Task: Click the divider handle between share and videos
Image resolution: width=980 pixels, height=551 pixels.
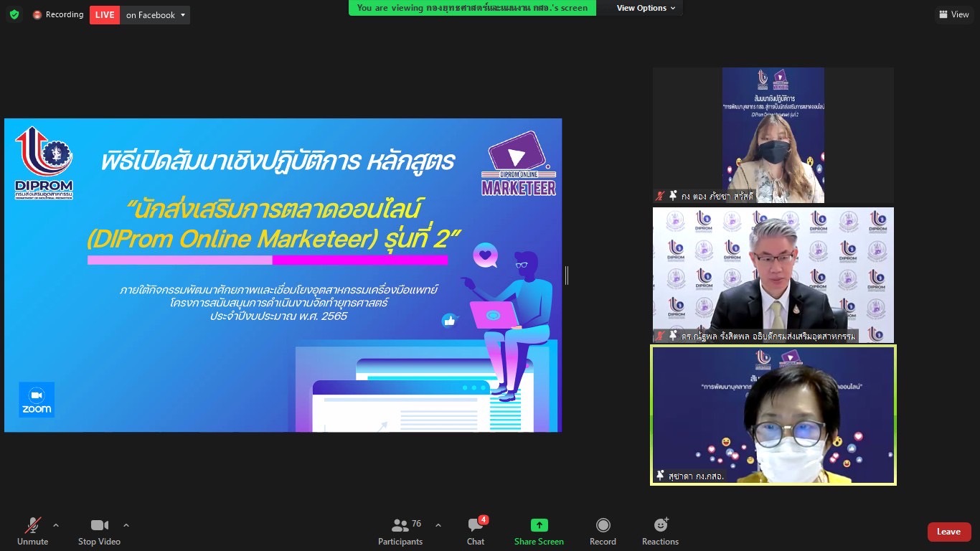Action: point(567,275)
